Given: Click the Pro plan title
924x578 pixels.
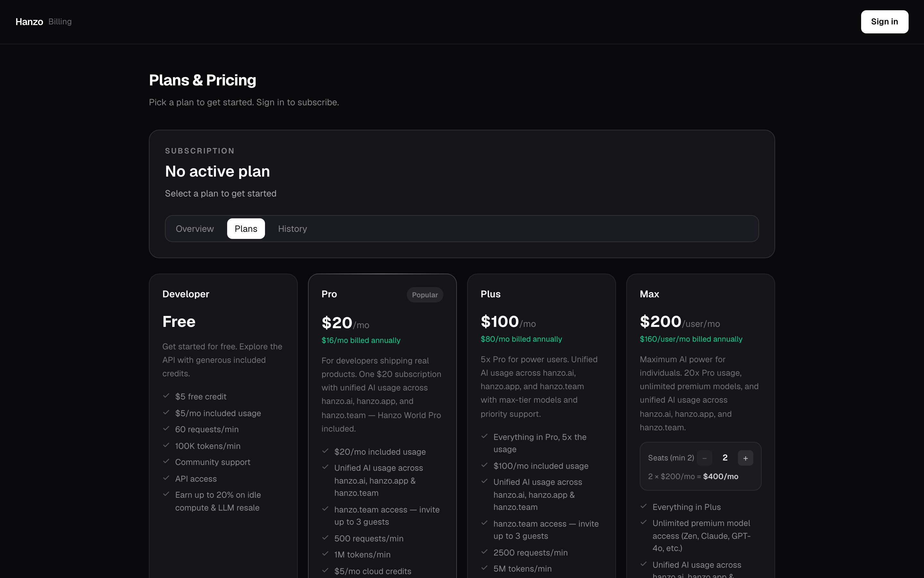Looking at the screenshot, I should (x=329, y=294).
